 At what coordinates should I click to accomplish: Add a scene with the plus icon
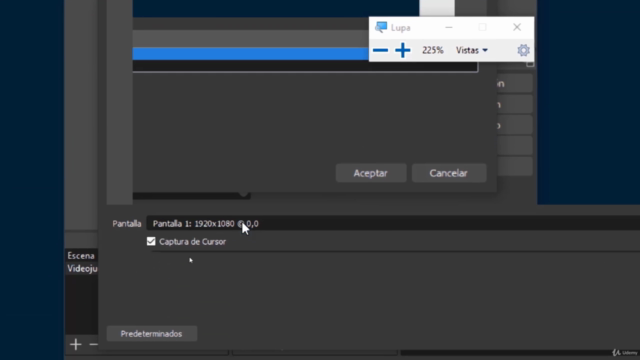click(x=76, y=344)
